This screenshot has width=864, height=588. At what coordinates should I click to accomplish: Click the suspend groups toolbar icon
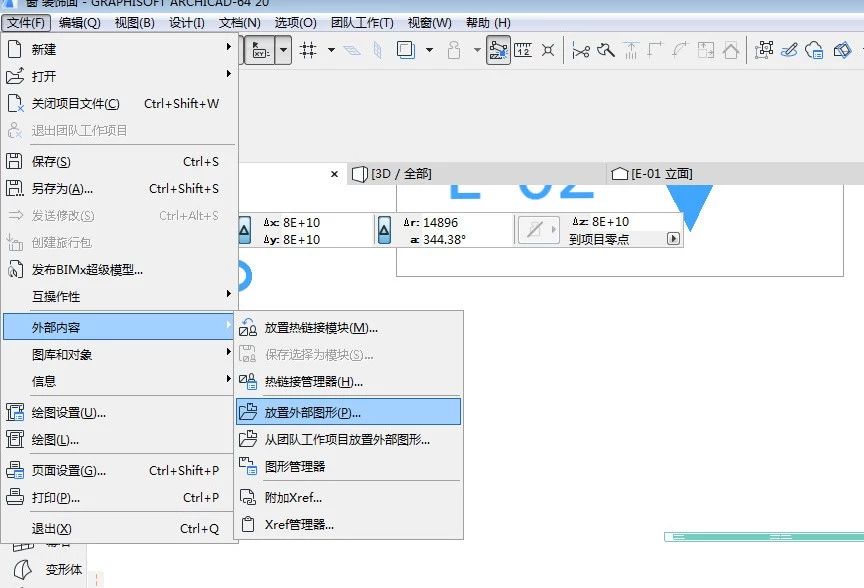764,50
